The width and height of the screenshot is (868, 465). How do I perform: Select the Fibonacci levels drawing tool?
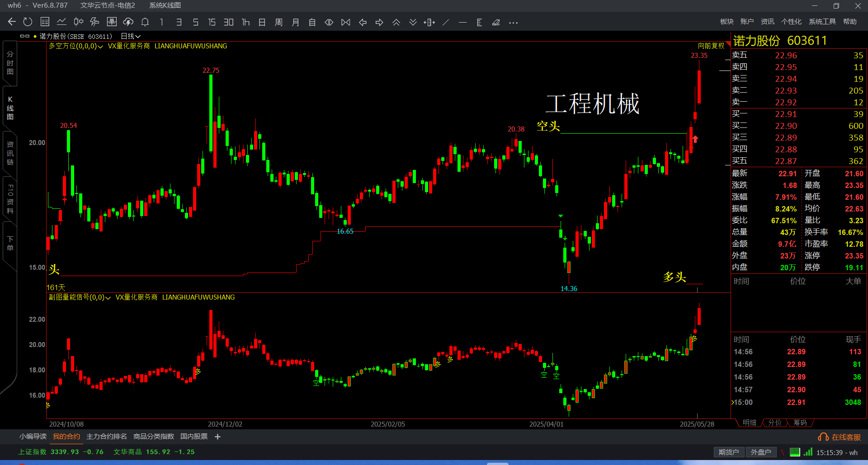click(x=479, y=22)
